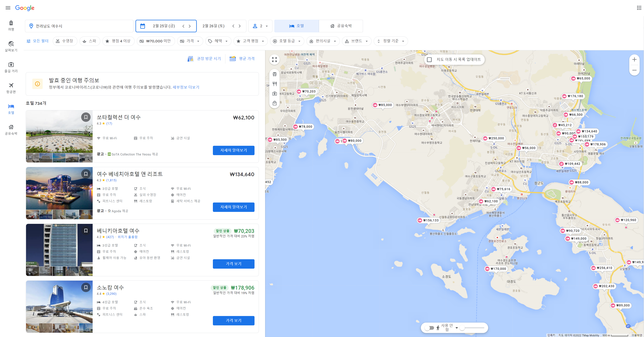644x337 pixels.
Task: Toggle 평점 4 이상 filter
Action: [118, 41]
